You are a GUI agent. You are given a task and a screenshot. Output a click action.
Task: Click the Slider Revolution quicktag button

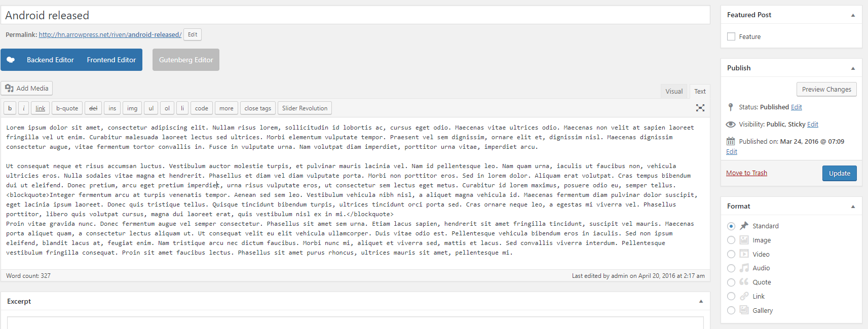point(305,108)
